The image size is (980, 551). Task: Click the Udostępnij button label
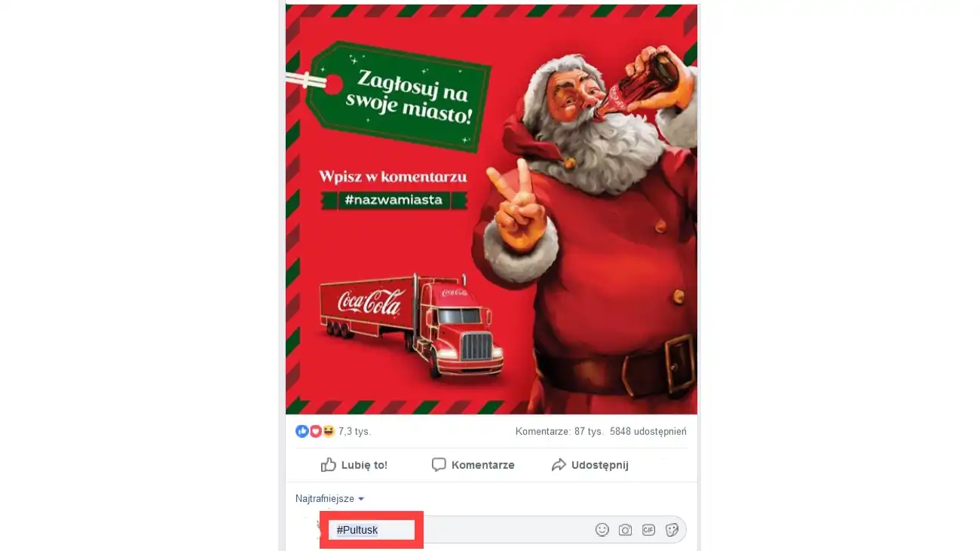tap(600, 465)
